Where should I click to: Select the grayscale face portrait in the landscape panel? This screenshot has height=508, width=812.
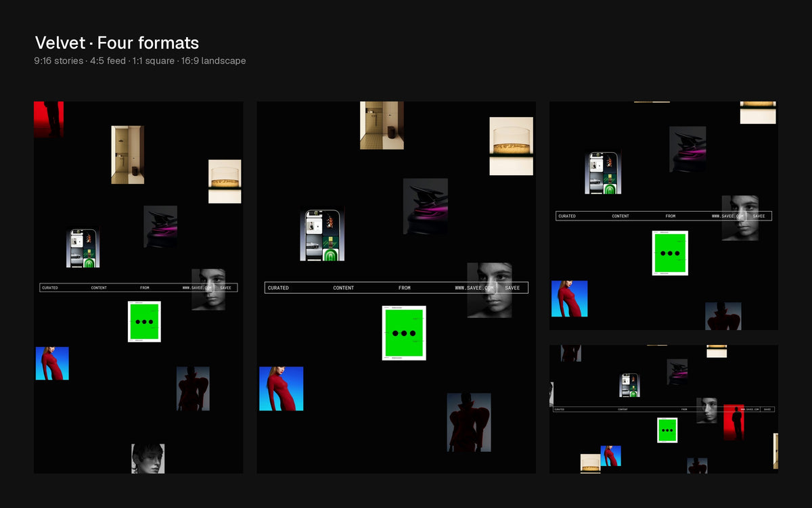[x=706, y=410]
